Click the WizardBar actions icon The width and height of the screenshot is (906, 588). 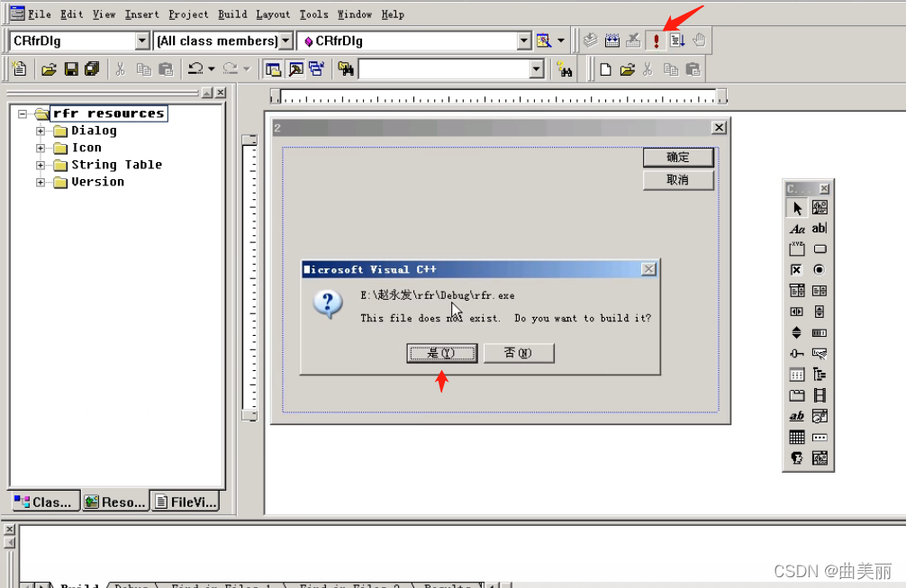tap(544, 41)
